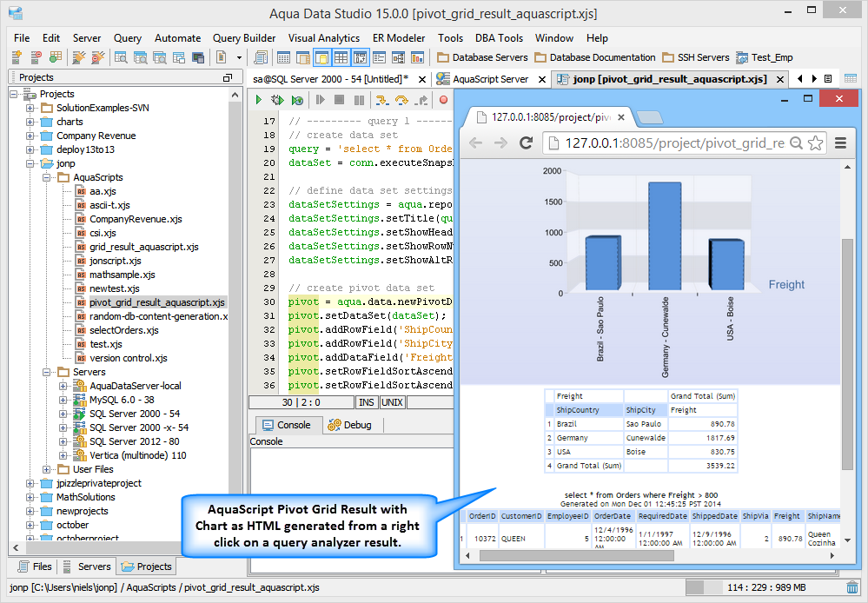Collapse the AquaScripts folder

(x=47, y=177)
